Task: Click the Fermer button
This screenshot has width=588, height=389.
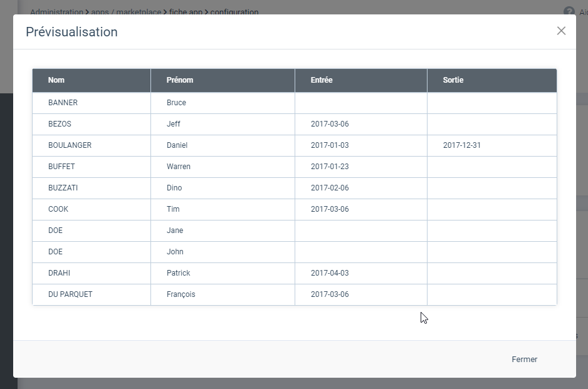Action: (x=524, y=359)
